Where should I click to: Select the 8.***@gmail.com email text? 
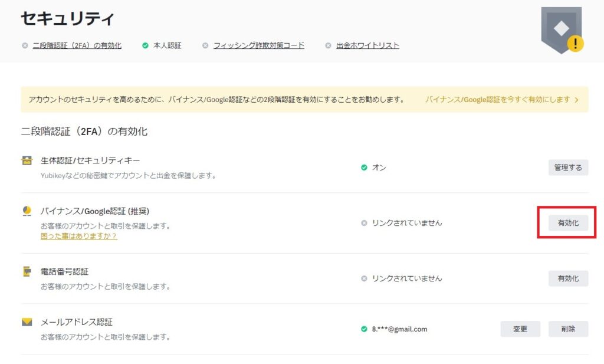(399, 329)
